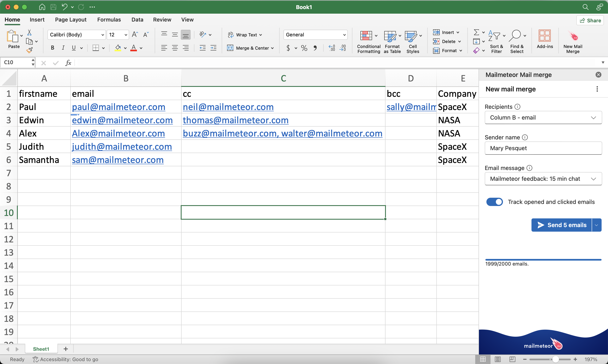Open the Calibri (Body) font dropdown
The height and width of the screenshot is (364, 608).
(103, 35)
